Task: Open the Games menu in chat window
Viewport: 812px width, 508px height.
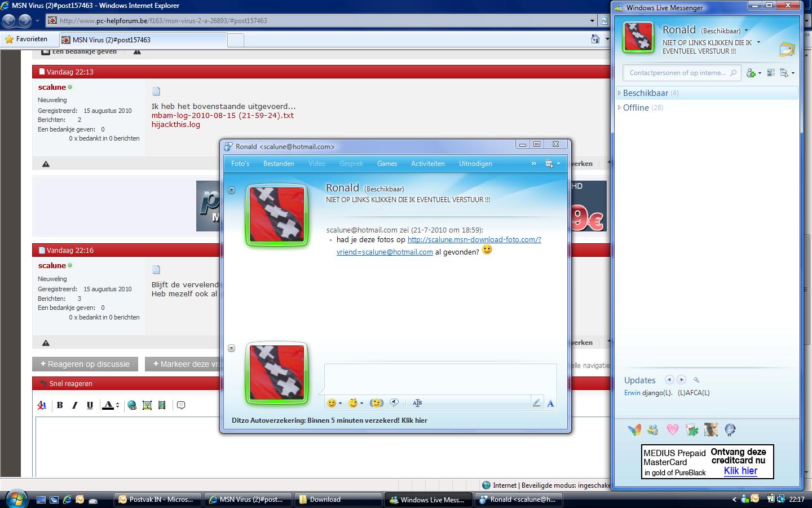Action: [x=387, y=164]
